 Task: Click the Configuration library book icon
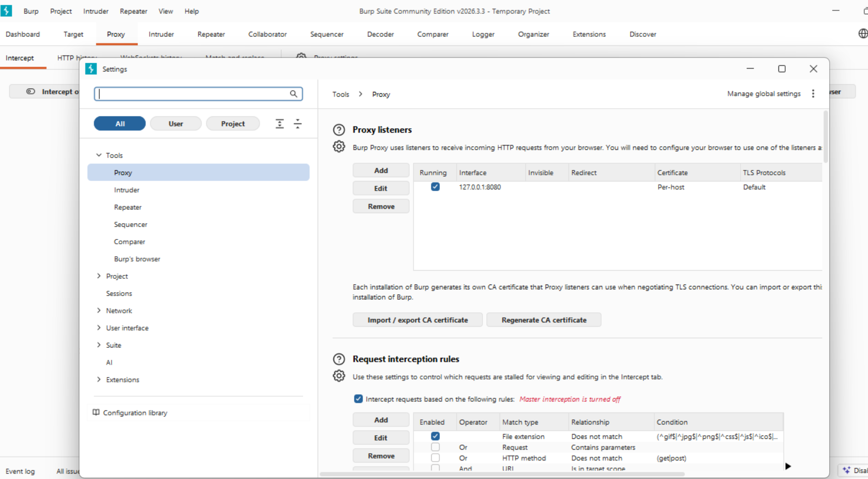[96, 412]
